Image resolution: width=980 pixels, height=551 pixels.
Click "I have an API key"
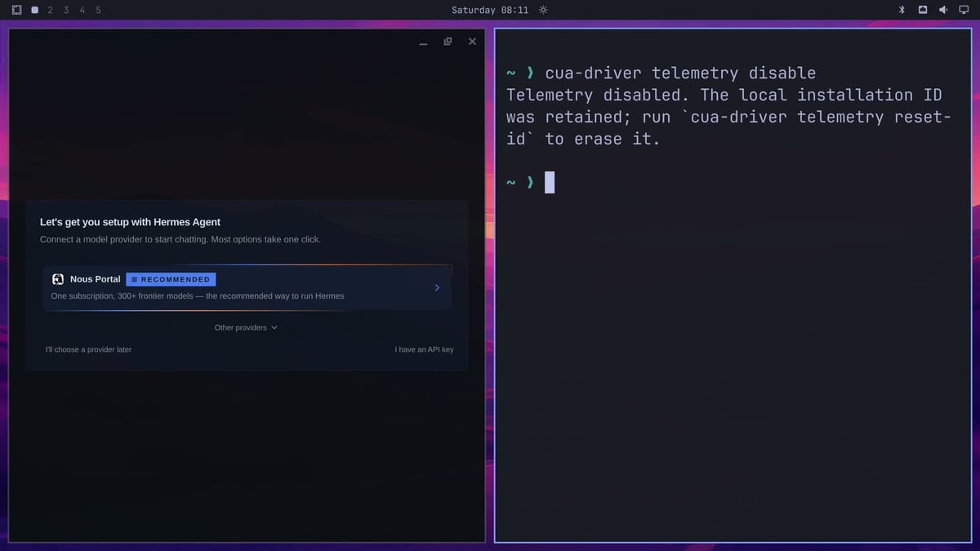point(424,349)
